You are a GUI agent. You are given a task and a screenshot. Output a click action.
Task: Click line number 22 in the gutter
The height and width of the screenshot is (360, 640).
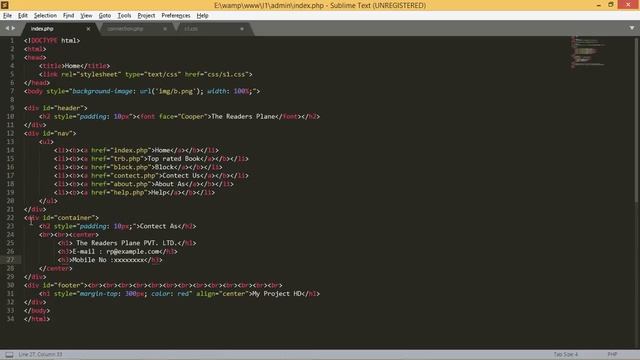pyautogui.click(x=10, y=218)
